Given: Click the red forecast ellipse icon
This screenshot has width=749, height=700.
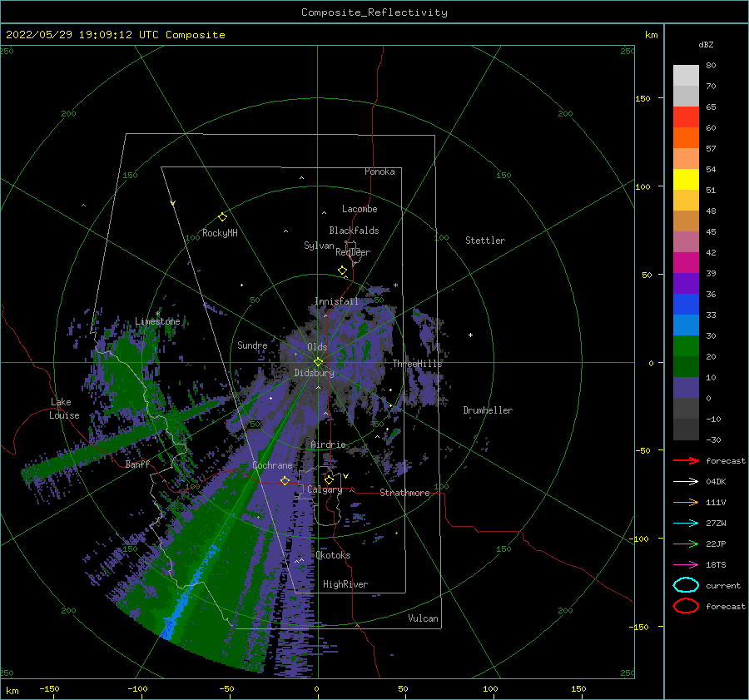Looking at the screenshot, I should pyautogui.click(x=686, y=606).
